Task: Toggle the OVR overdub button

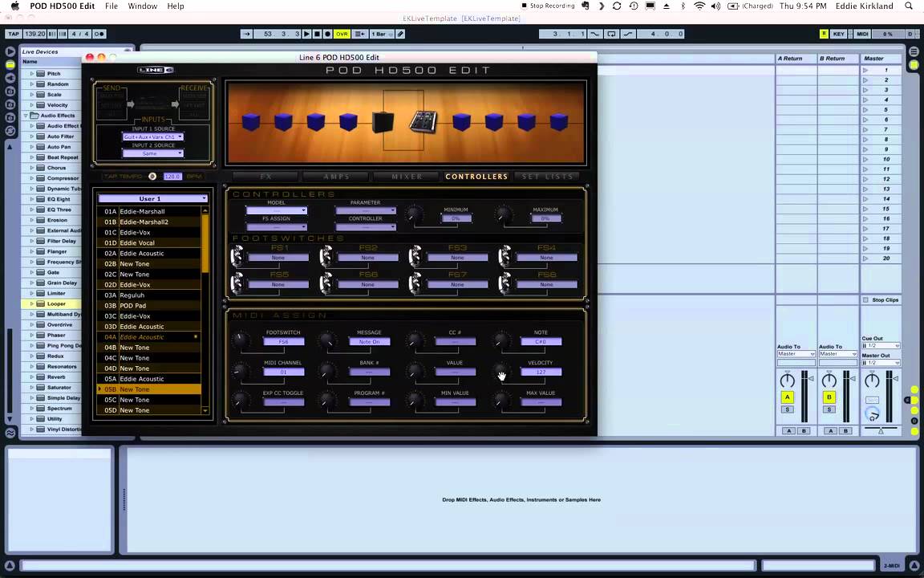Action: coord(342,35)
